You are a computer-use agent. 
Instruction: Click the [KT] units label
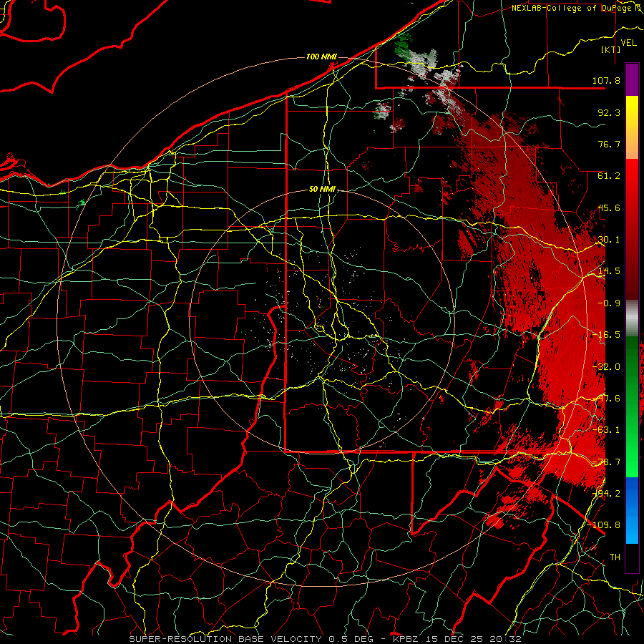(x=610, y=49)
